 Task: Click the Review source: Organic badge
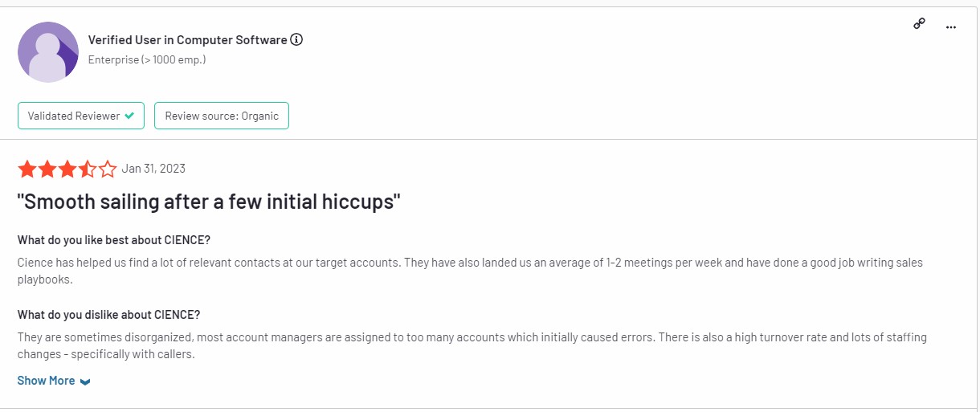[x=222, y=116]
